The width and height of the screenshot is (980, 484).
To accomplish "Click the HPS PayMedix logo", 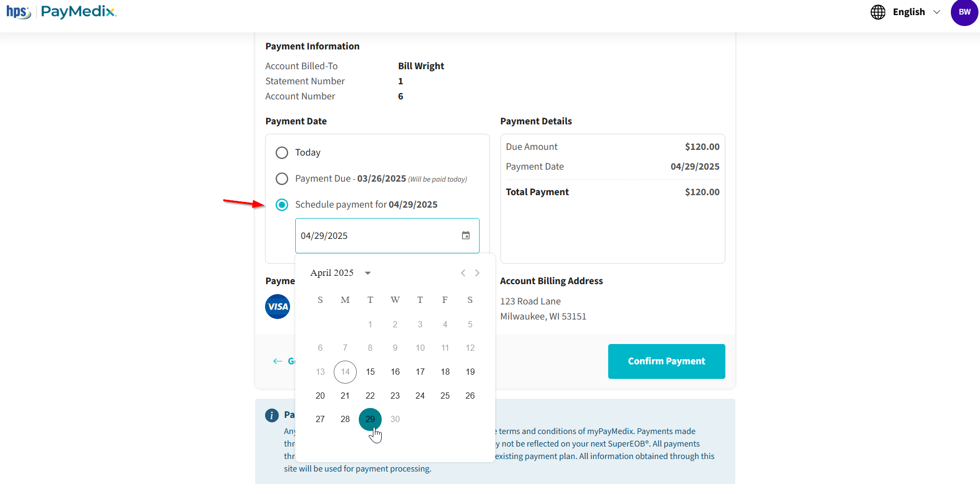I will 61,11.
